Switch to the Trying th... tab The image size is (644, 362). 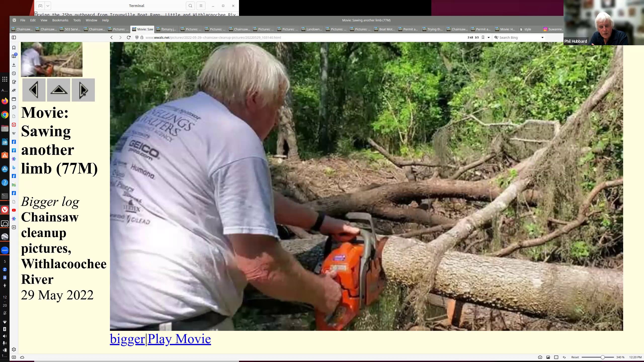point(432,29)
